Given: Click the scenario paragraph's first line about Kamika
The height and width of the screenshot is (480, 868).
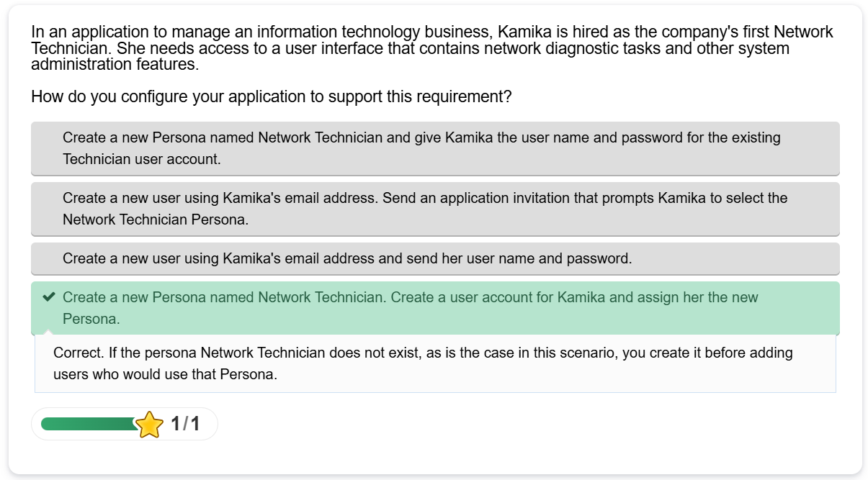Looking at the screenshot, I should [x=432, y=32].
